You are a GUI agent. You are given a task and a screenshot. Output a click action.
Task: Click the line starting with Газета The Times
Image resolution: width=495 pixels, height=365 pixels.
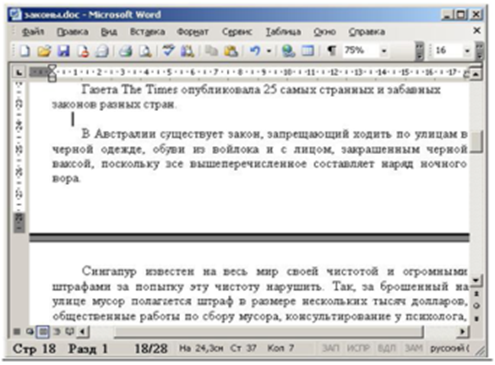point(261,90)
